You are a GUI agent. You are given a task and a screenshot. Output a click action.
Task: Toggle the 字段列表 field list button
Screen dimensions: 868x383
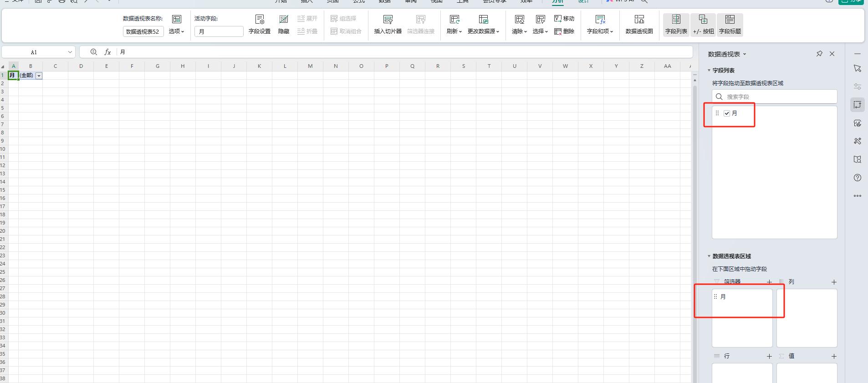pos(676,25)
